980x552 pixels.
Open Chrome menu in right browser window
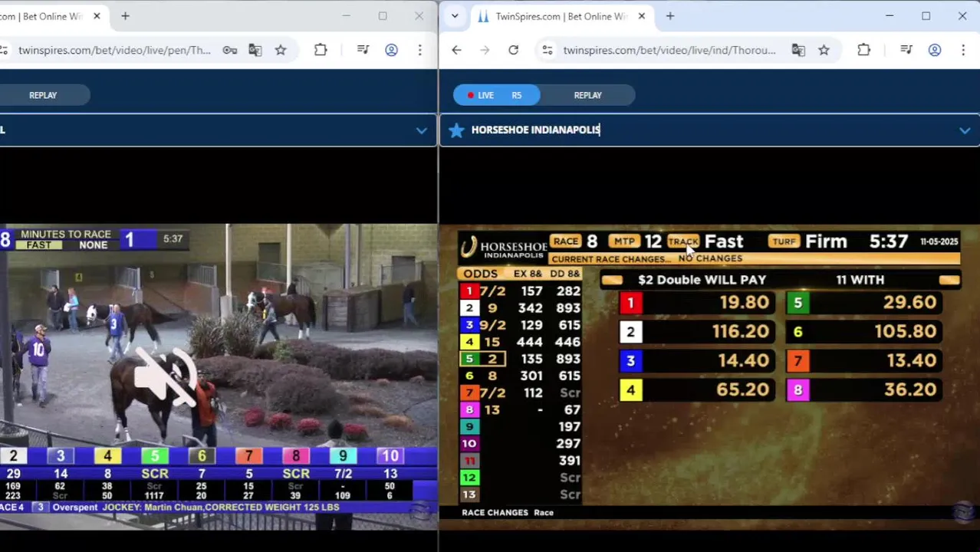(x=962, y=50)
